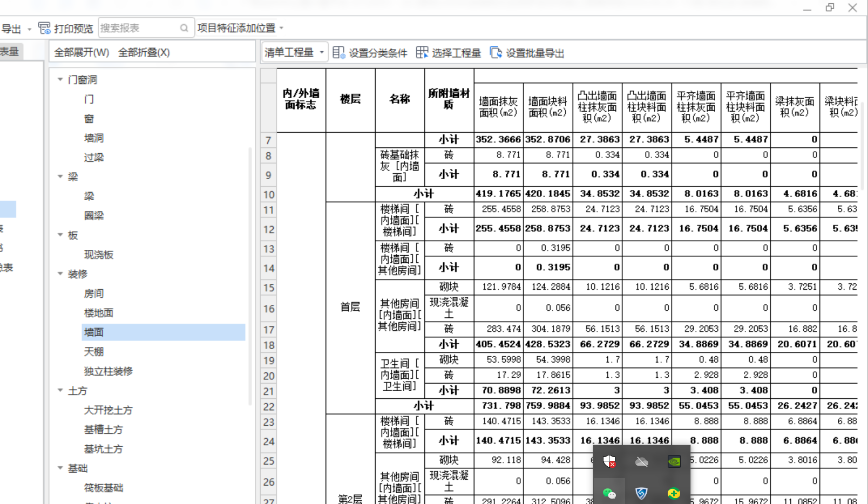The height and width of the screenshot is (504, 868).
Task: Select 过梁 tree item
Action: tap(94, 158)
